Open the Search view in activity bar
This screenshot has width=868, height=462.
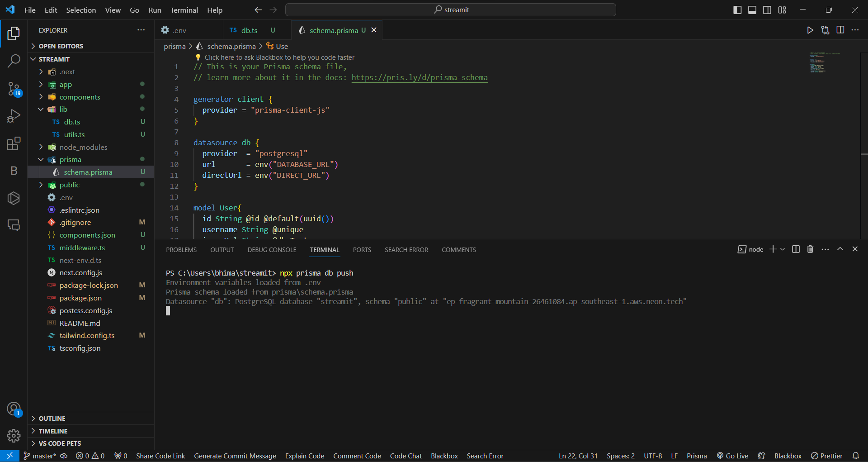[x=14, y=61]
